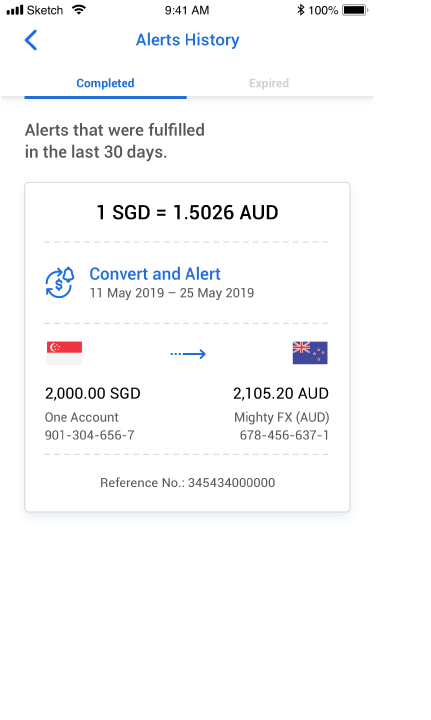The width and height of the screenshot is (431, 720).
Task: Tap the battery status icon
Action: [x=355, y=10]
